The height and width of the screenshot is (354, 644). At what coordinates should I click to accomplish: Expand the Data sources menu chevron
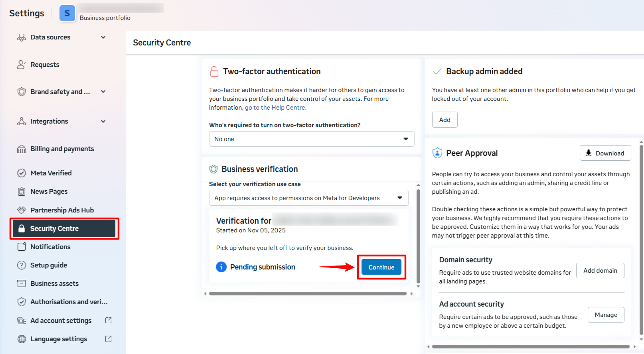(103, 37)
